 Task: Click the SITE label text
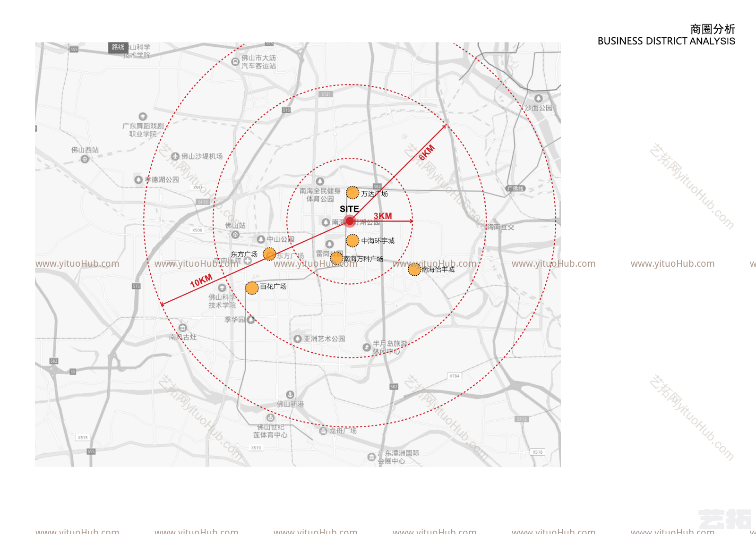tap(349, 209)
